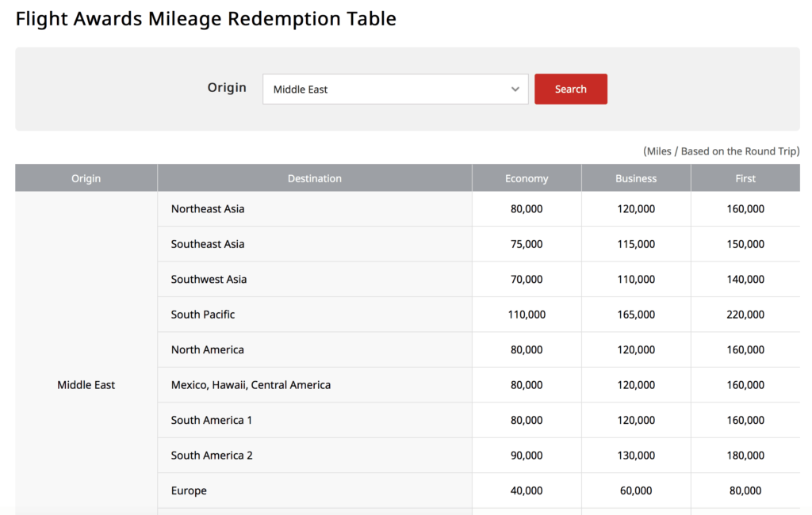Image resolution: width=812 pixels, height=515 pixels.
Task: Click the Economy column header
Action: (x=527, y=178)
